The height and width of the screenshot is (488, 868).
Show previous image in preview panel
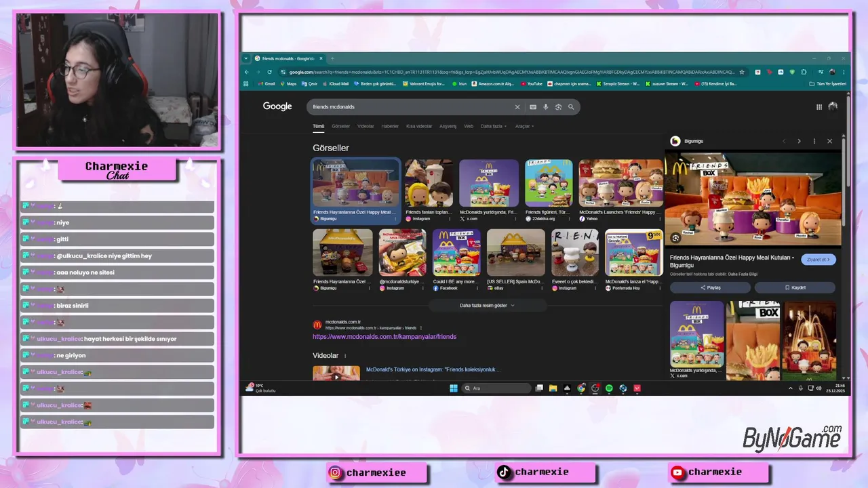point(784,141)
